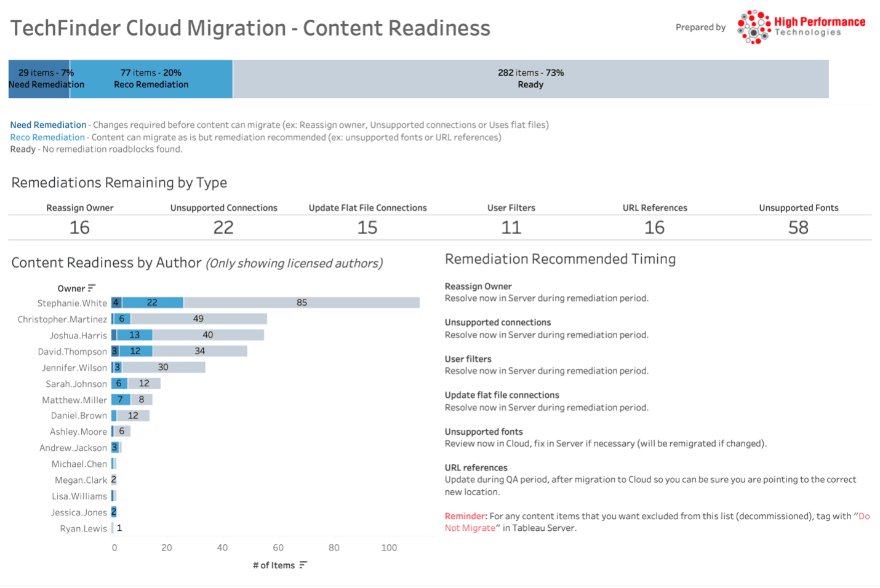Click the Unsupported Fonts count of 58
The width and height of the screenshot is (880, 588).
tap(798, 228)
